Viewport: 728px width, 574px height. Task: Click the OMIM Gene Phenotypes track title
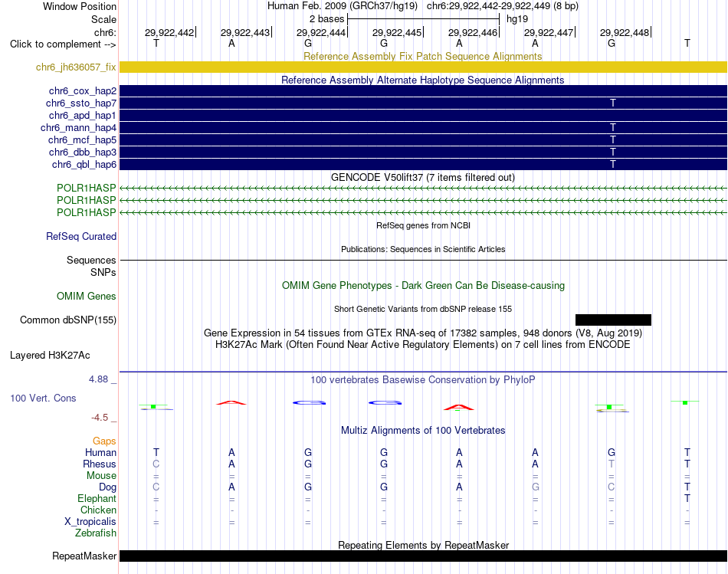point(423,286)
